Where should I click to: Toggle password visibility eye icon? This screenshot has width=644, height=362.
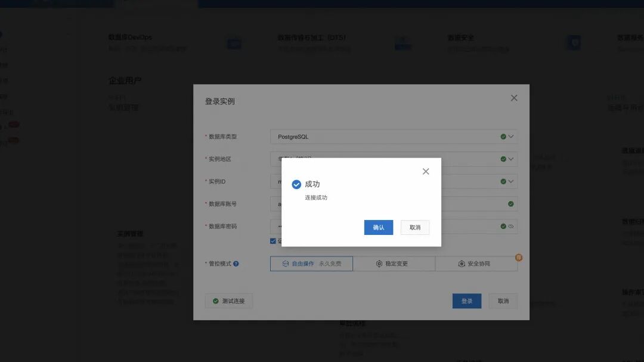(511, 227)
